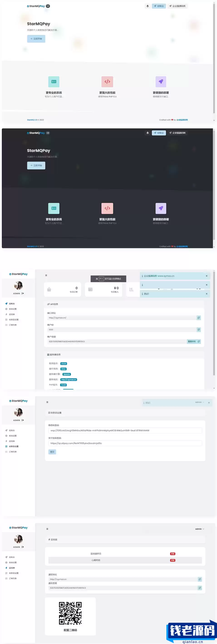Click logout icon beside ADMIN on 监控端 page

coord(23,547)
